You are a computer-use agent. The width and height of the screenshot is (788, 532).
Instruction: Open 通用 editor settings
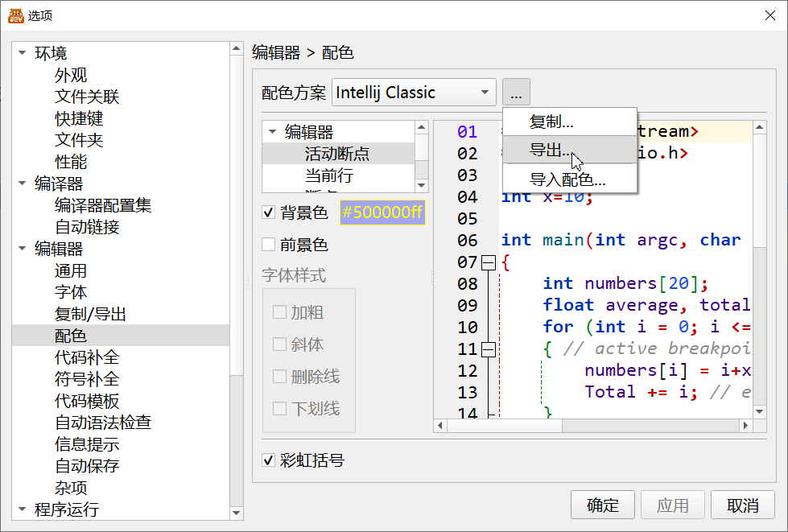click(71, 270)
